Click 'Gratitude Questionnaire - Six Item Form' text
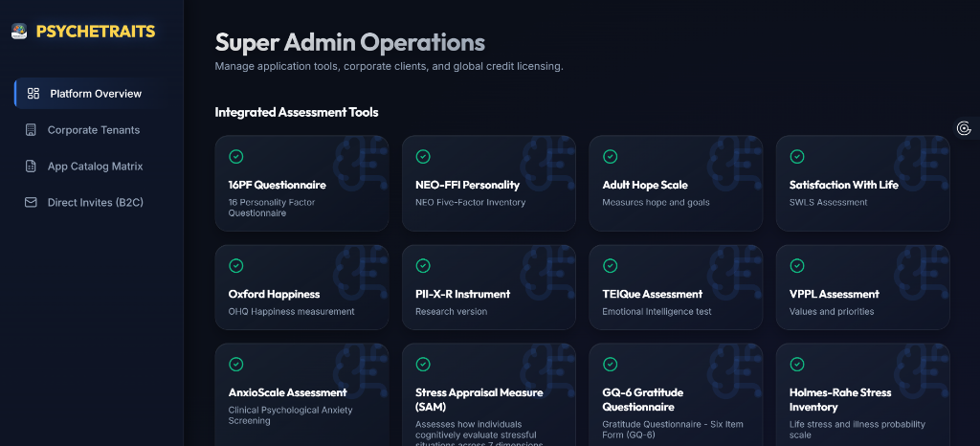 coord(673,429)
